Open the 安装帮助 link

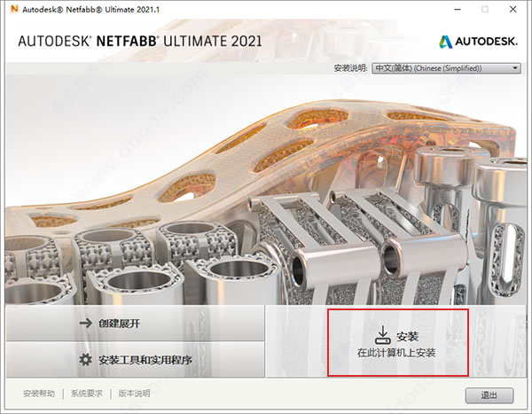[x=39, y=394]
